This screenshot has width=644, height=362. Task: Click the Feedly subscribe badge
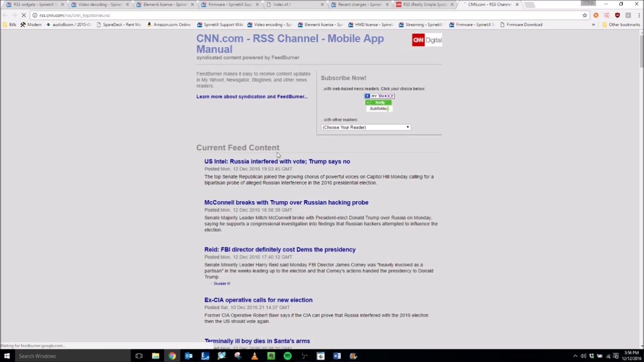(x=378, y=102)
